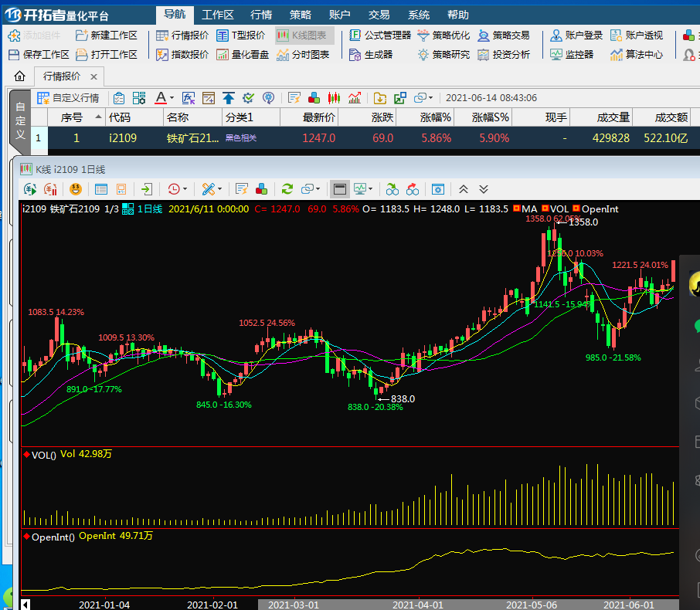Open the 分时图表 intraday chart
The height and width of the screenshot is (610, 700).
click(302, 54)
